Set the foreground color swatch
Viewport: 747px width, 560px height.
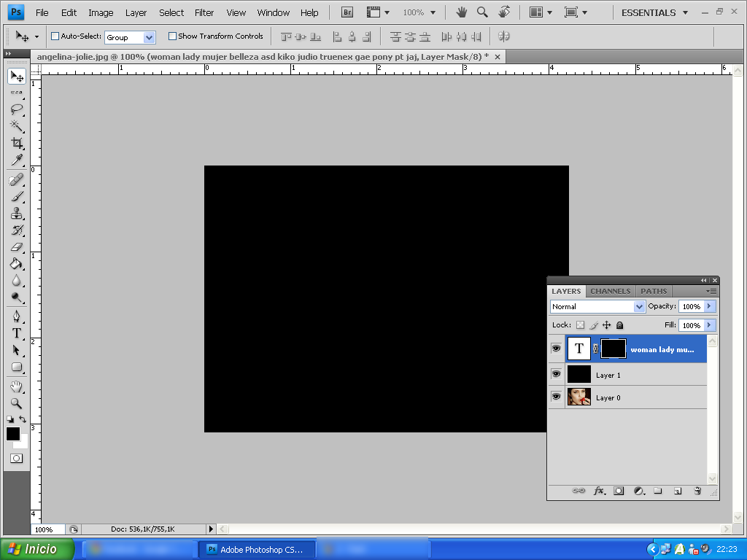[12, 432]
